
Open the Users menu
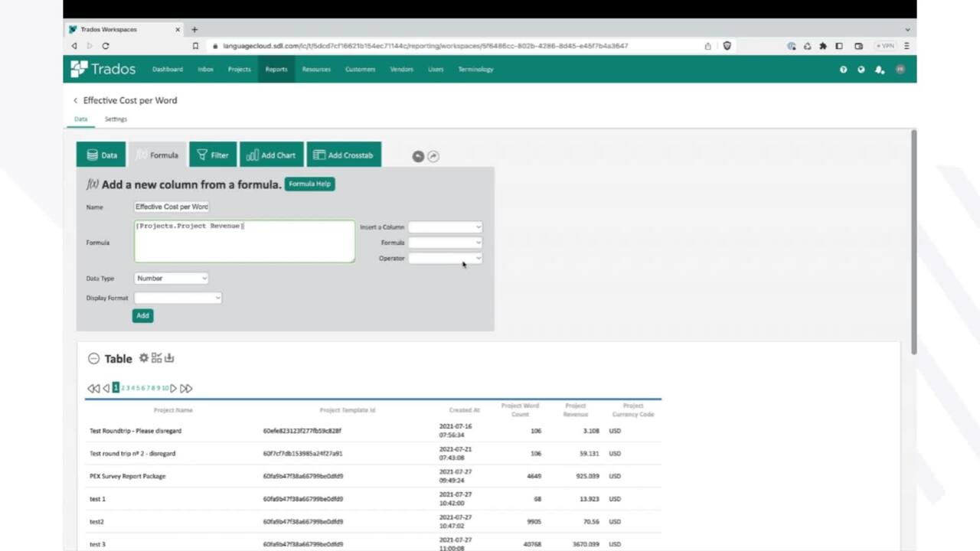point(436,69)
